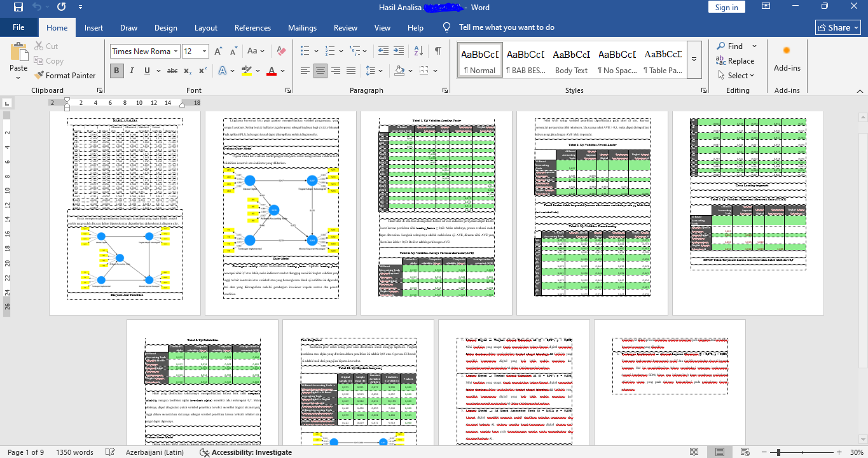Toggle Bold formatting
The image size is (868, 458).
pyautogui.click(x=116, y=71)
